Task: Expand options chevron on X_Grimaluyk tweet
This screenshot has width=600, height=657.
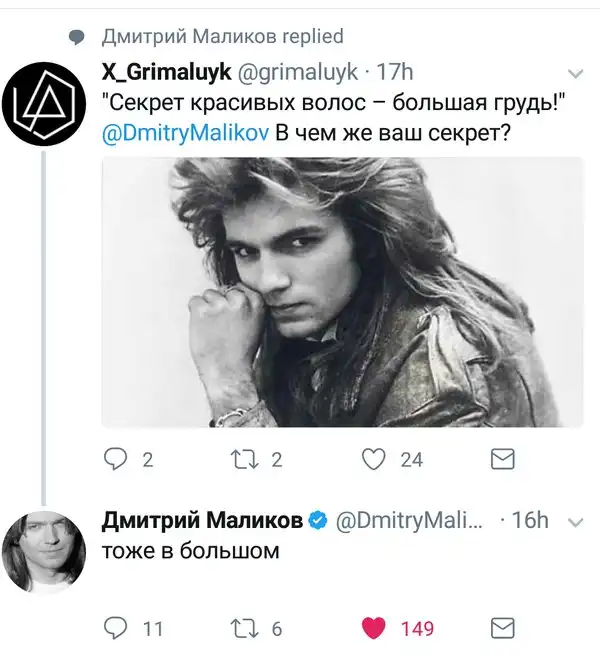Action: (x=575, y=74)
